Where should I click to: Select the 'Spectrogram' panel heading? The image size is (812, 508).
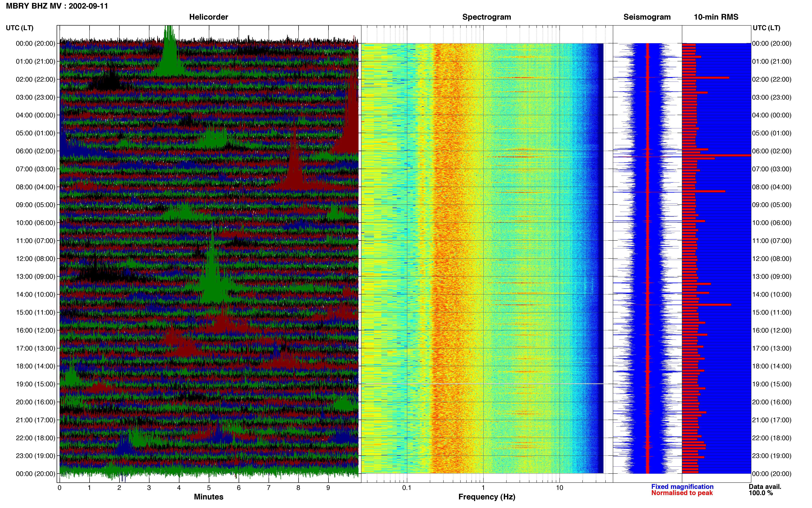pyautogui.click(x=487, y=17)
